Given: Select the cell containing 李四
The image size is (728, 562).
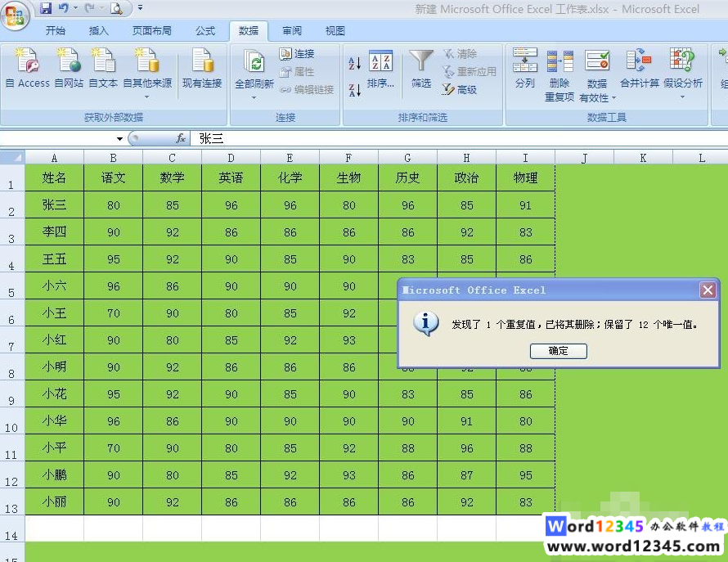Looking at the screenshot, I should 54,232.
